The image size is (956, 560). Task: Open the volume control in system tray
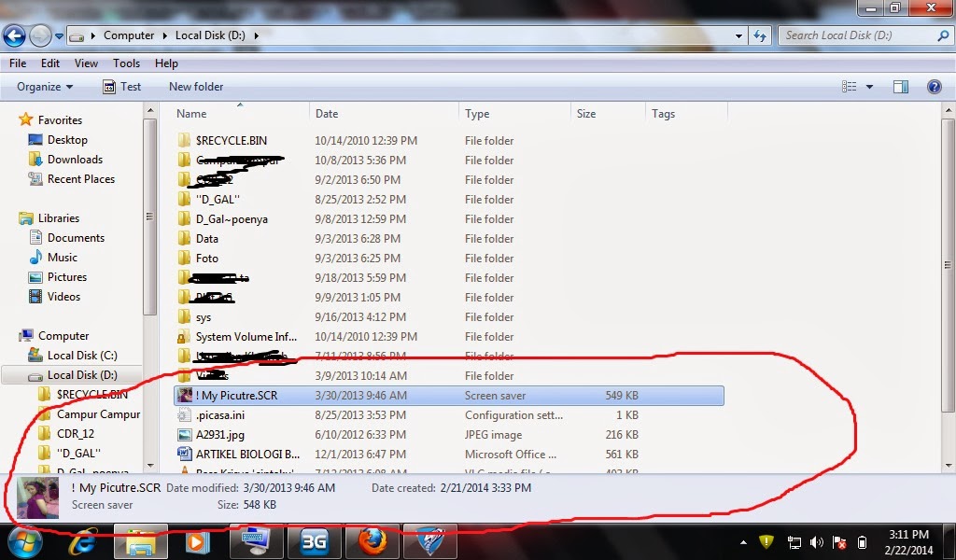coord(815,540)
